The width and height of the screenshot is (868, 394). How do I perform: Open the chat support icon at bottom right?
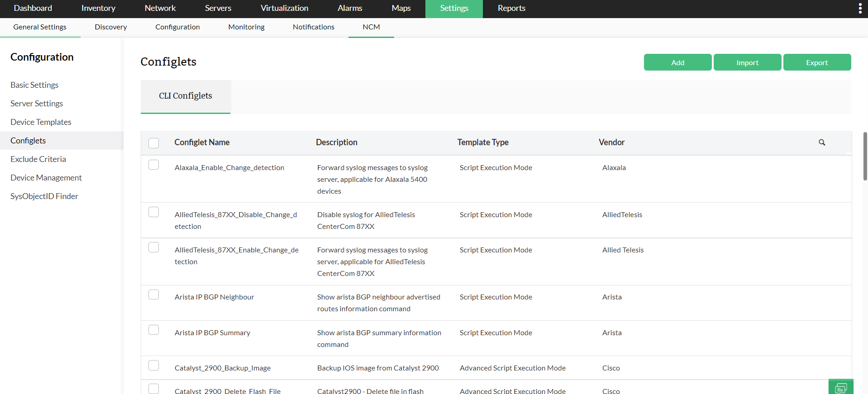840,387
